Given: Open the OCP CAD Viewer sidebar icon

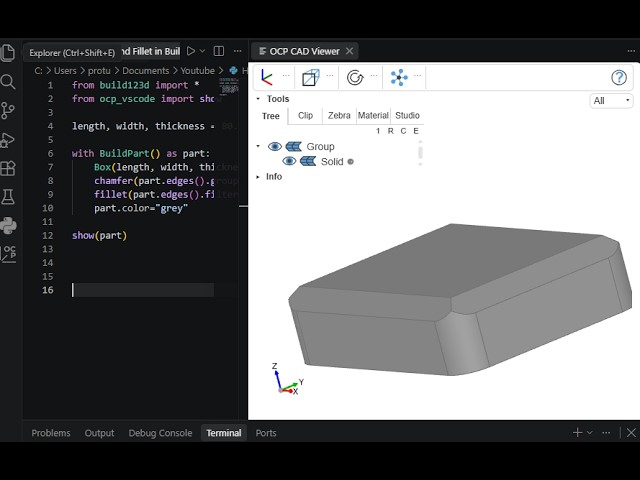Looking at the screenshot, I should (8, 254).
